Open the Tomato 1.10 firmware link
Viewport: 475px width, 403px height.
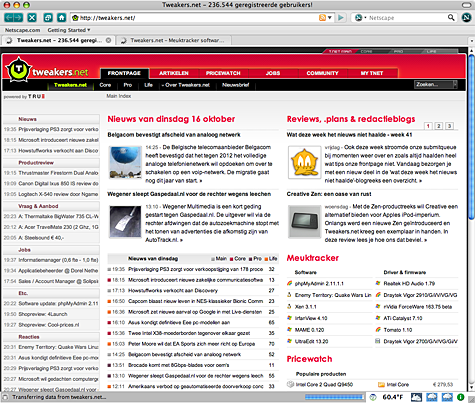click(x=398, y=330)
